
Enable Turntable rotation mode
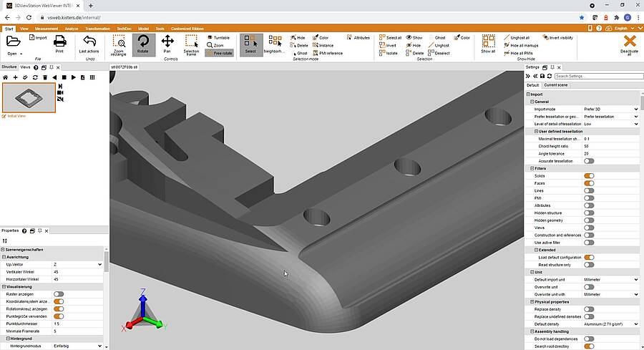(x=218, y=37)
